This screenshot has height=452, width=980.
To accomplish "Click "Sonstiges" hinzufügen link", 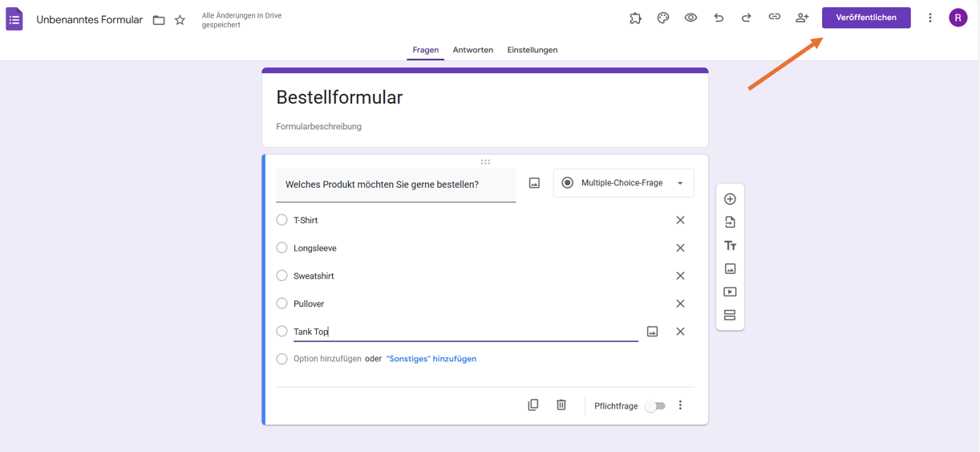I will (431, 359).
